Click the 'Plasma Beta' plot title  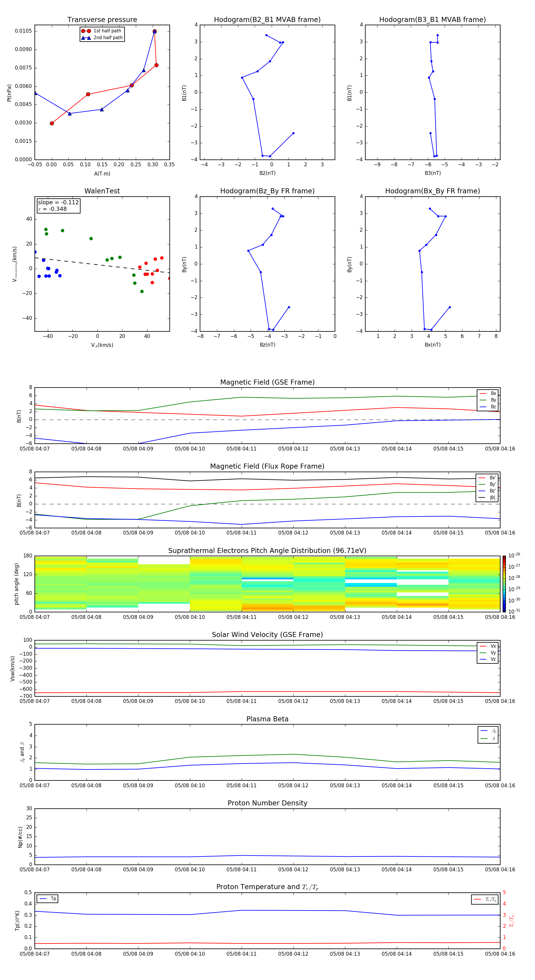[x=267, y=719]
